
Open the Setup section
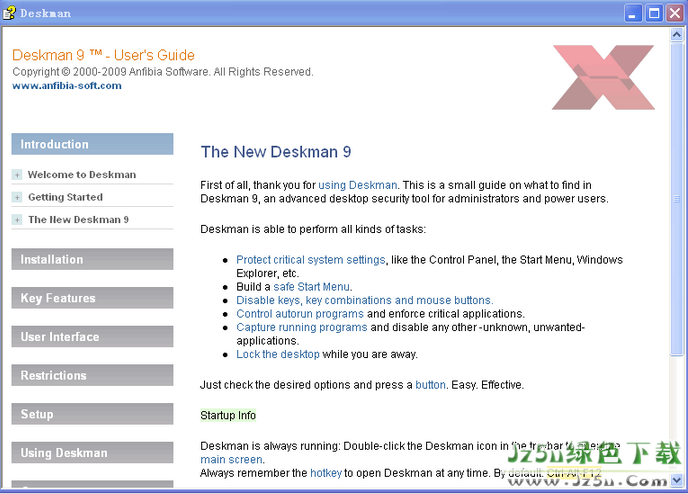[92, 414]
